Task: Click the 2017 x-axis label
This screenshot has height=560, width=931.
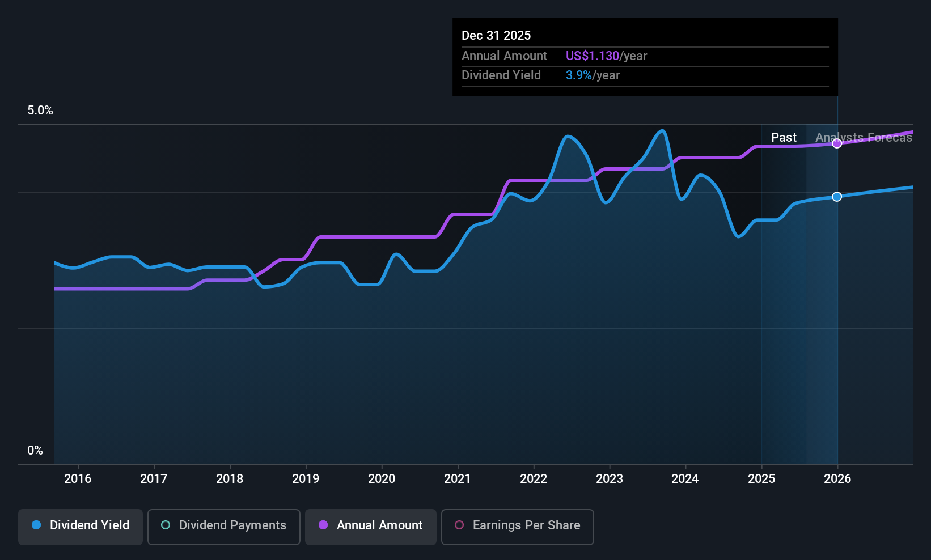Action: (154, 478)
